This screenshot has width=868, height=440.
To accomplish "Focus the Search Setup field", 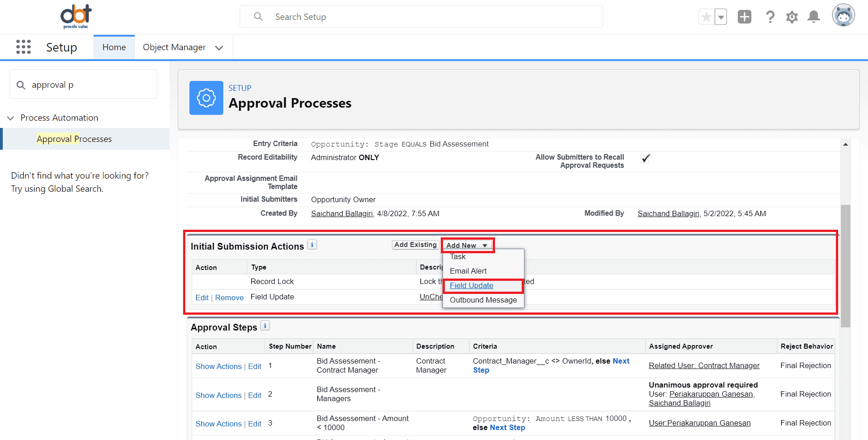I will tap(421, 17).
